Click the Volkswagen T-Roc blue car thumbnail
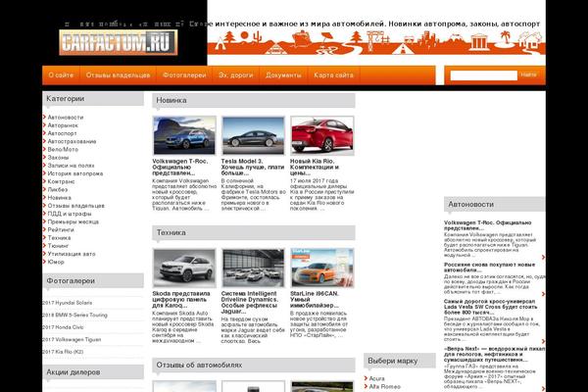Viewport: 588px width, 392px height. click(x=184, y=135)
